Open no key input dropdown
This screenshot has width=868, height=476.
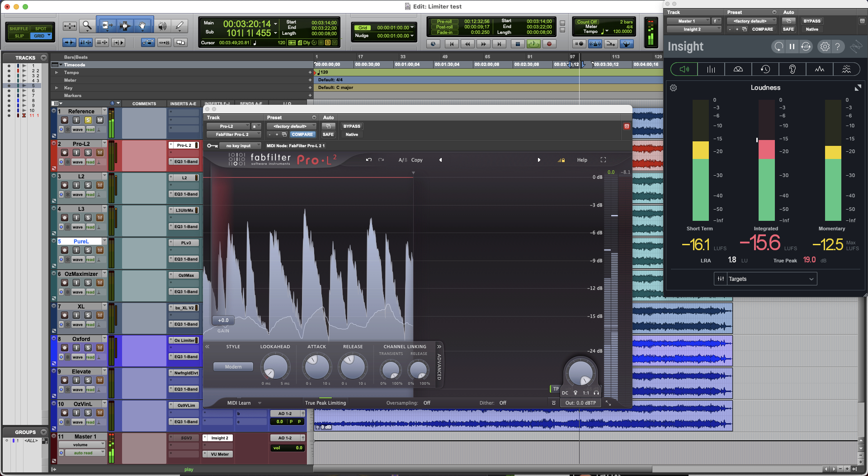pos(240,146)
